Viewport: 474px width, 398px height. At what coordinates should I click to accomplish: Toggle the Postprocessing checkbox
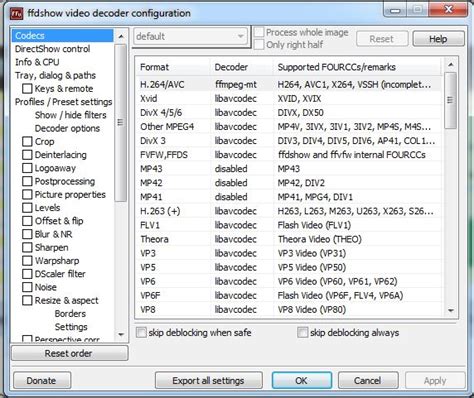[x=27, y=181]
